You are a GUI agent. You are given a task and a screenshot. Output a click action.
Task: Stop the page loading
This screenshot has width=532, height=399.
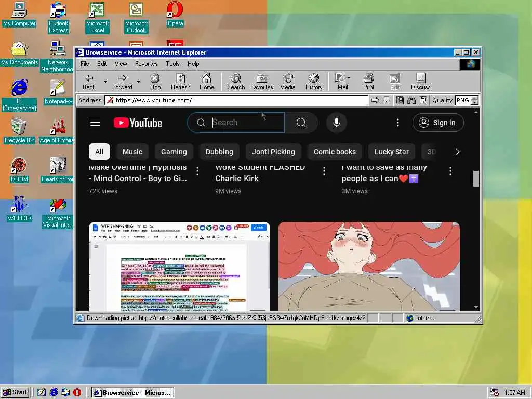tap(155, 82)
